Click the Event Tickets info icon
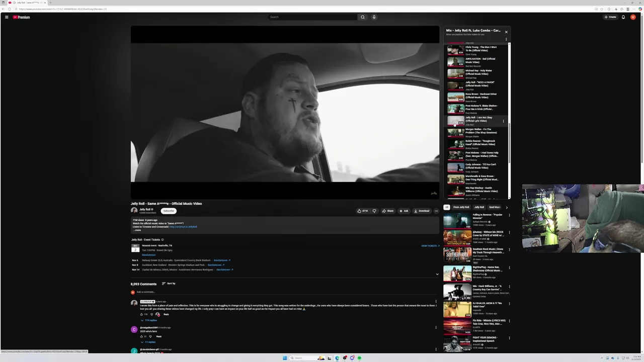644x362 pixels. pyautogui.click(x=163, y=240)
